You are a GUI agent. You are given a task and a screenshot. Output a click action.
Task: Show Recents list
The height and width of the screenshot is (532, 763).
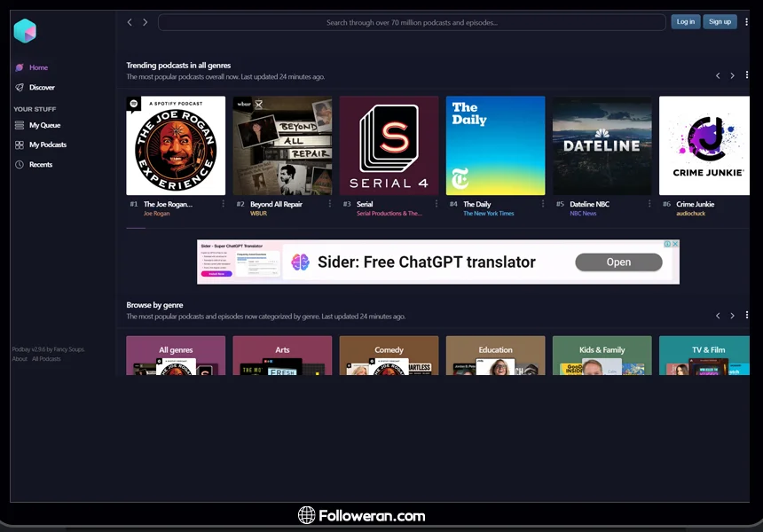point(41,165)
